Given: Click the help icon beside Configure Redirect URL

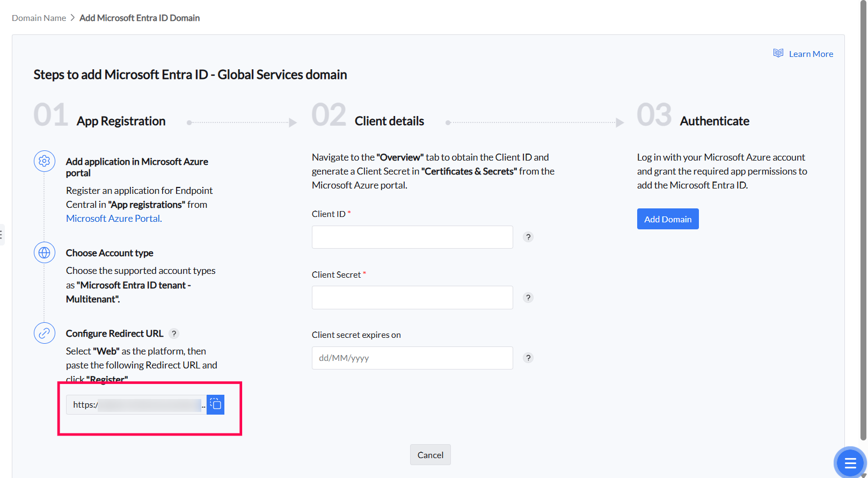Looking at the screenshot, I should (x=174, y=334).
